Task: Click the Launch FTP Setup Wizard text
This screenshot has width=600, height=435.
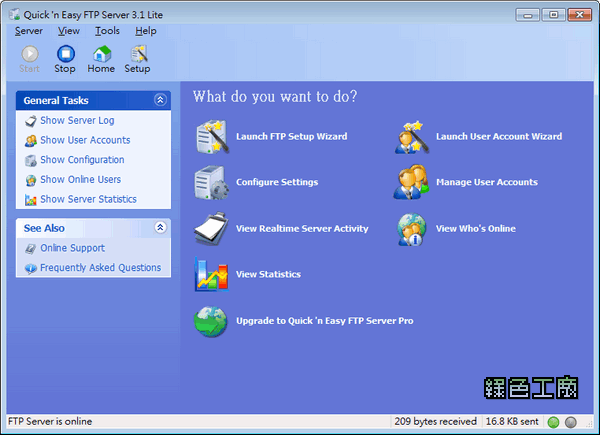Action: coord(292,137)
